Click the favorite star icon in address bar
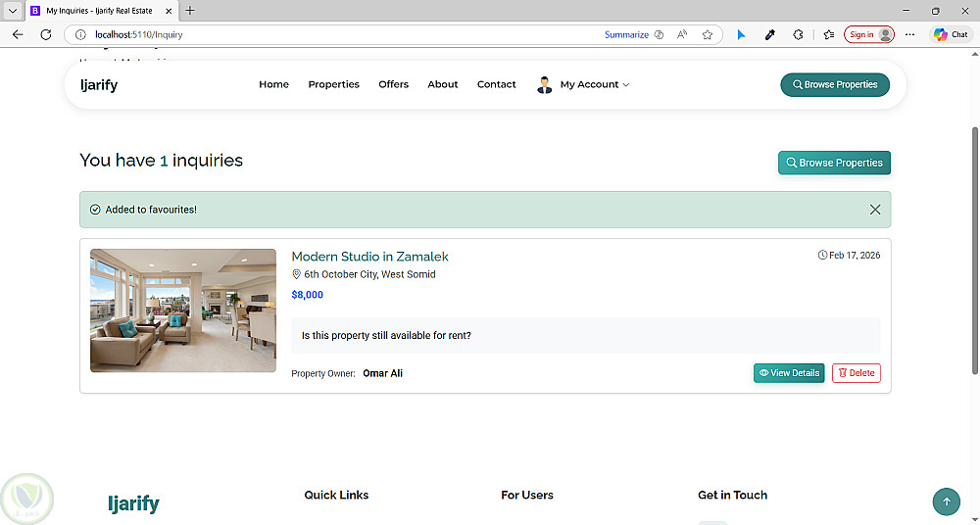980x525 pixels. click(708, 34)
